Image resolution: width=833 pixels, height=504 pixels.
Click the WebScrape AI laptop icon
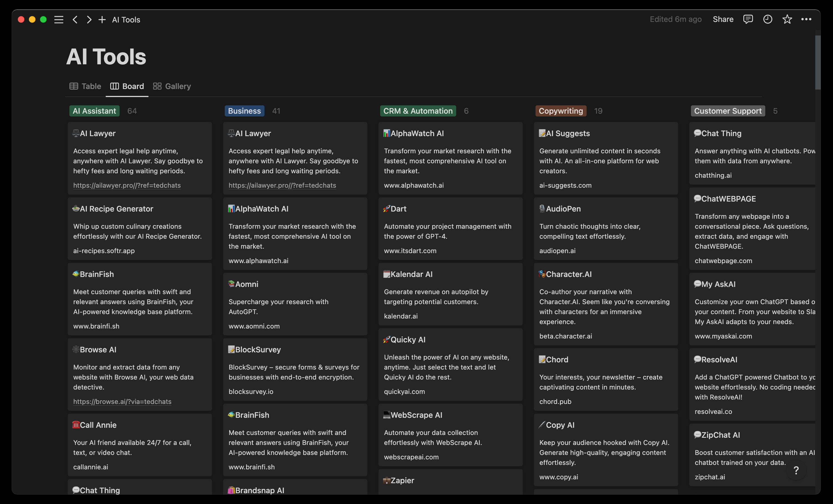tap(387, 415)
